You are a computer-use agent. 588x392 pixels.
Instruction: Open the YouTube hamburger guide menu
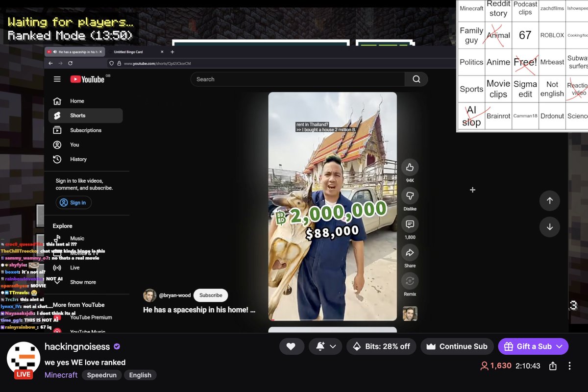click(x=57, y=79)
